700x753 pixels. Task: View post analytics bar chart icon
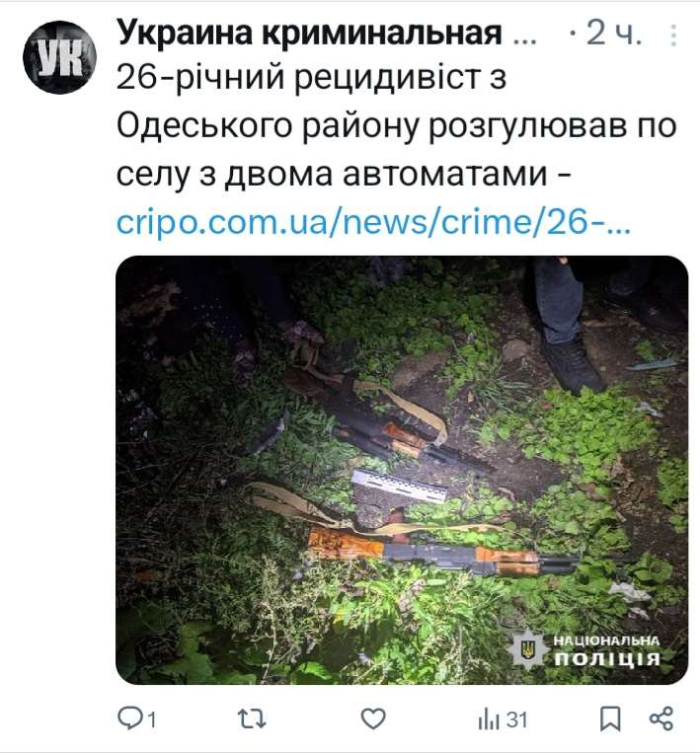489,719
